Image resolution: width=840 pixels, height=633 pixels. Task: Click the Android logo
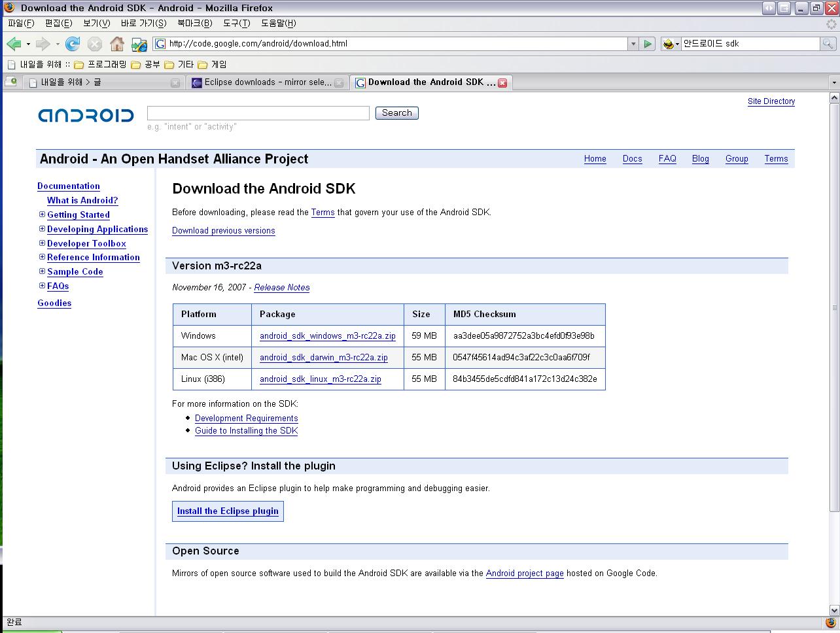coord(86,115)
